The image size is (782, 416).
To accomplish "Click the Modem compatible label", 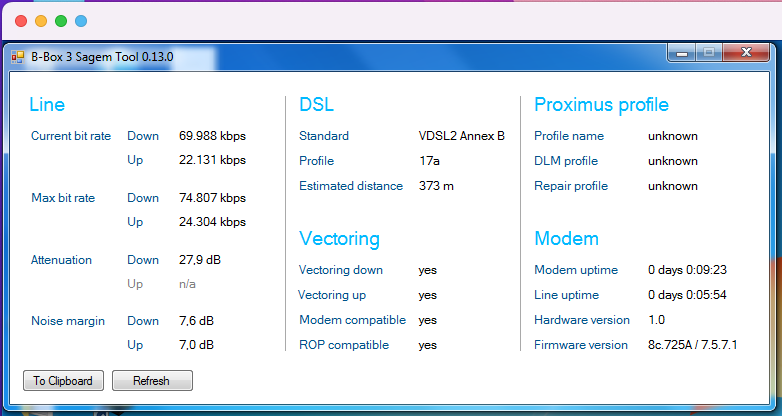I will pyautogui.click(x=353, y=320).
